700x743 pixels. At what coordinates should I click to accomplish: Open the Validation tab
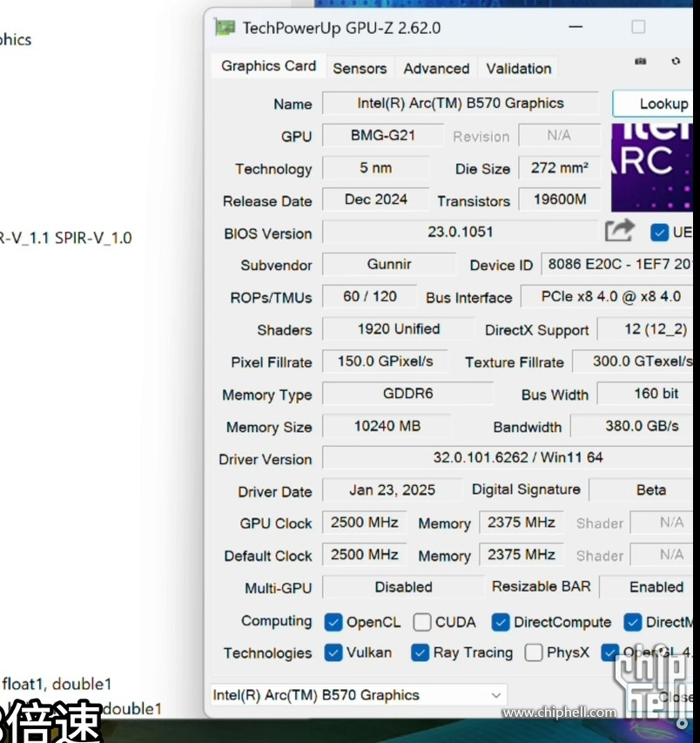519,69
